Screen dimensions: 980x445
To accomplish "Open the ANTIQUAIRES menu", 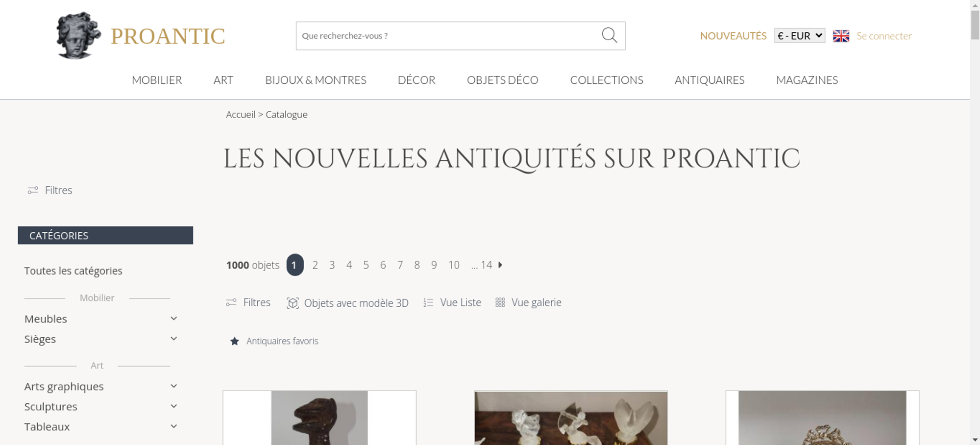I will coord(710,80).
